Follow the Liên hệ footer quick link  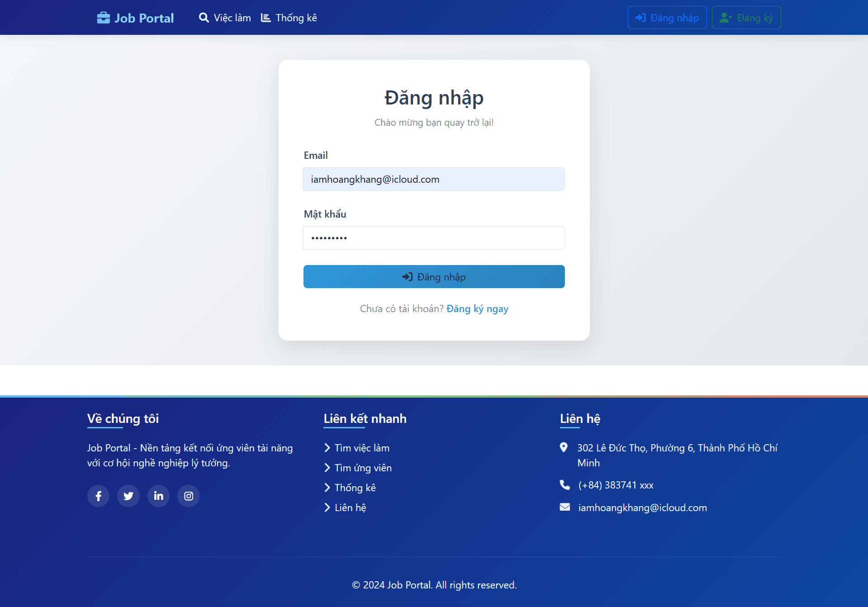(351, 507)
